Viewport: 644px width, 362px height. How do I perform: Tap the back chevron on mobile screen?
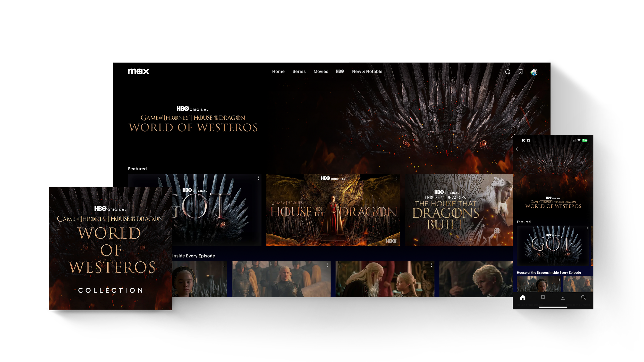(517, 149)
